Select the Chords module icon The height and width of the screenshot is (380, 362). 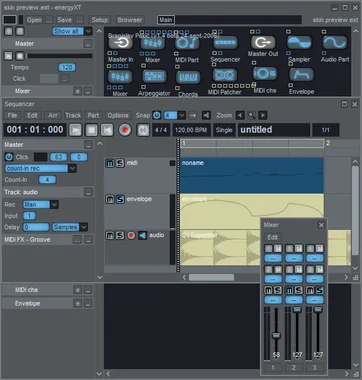(x=188, y=77)
